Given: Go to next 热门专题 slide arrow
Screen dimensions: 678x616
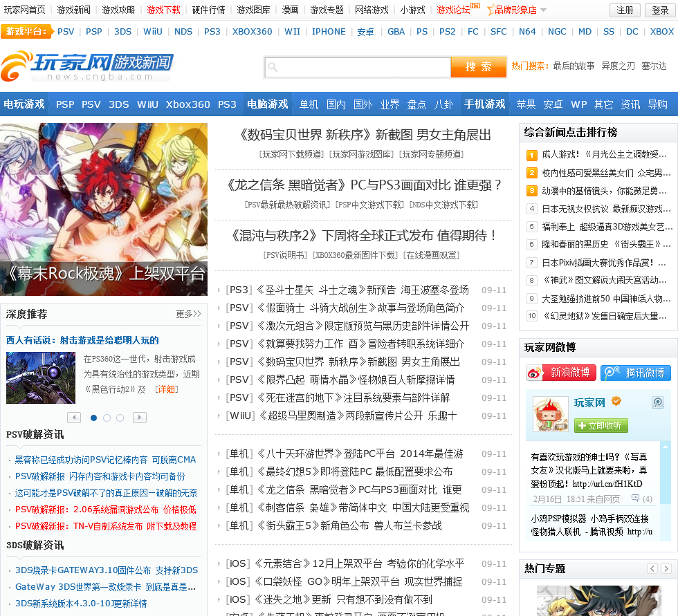Looking at the screenshot, I should pyautogui.click(x=666, y=568).
